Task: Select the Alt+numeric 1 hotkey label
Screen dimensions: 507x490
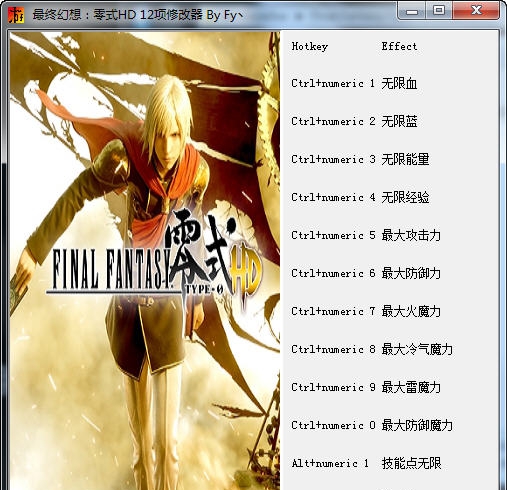Action: (330, 463)
